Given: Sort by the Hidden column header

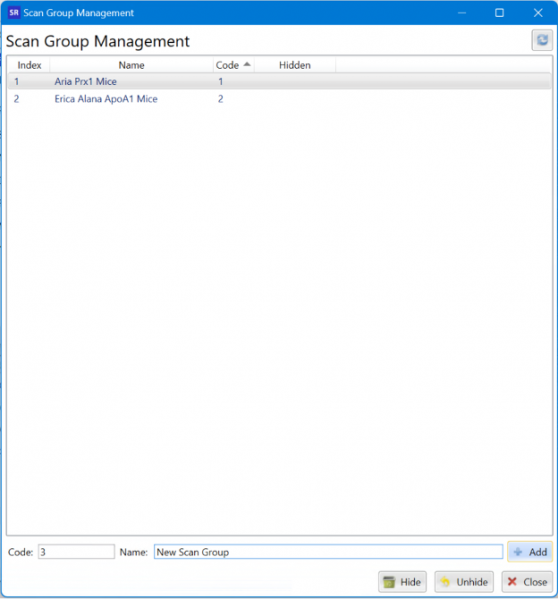Looking at the screenshot, I should tap(295, 65).
